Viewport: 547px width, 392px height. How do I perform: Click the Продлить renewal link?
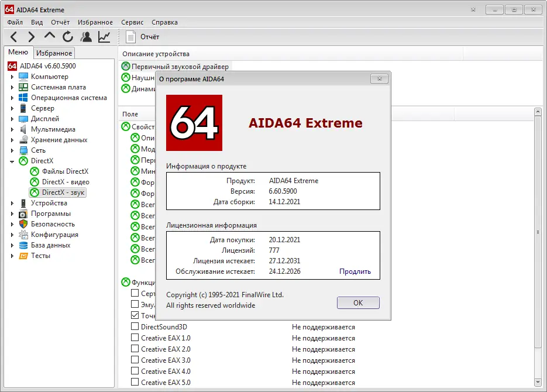tap(355, 271)
